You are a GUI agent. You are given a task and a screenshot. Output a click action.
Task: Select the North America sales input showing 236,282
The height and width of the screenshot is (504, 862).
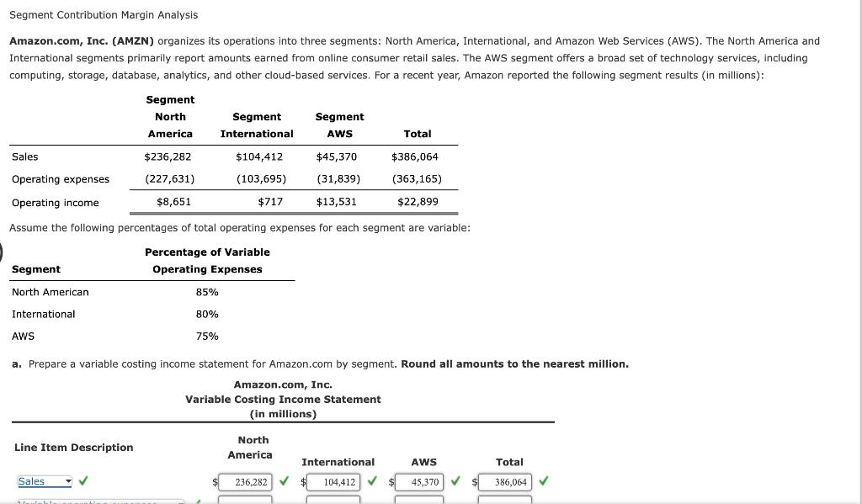pos(246,480)
